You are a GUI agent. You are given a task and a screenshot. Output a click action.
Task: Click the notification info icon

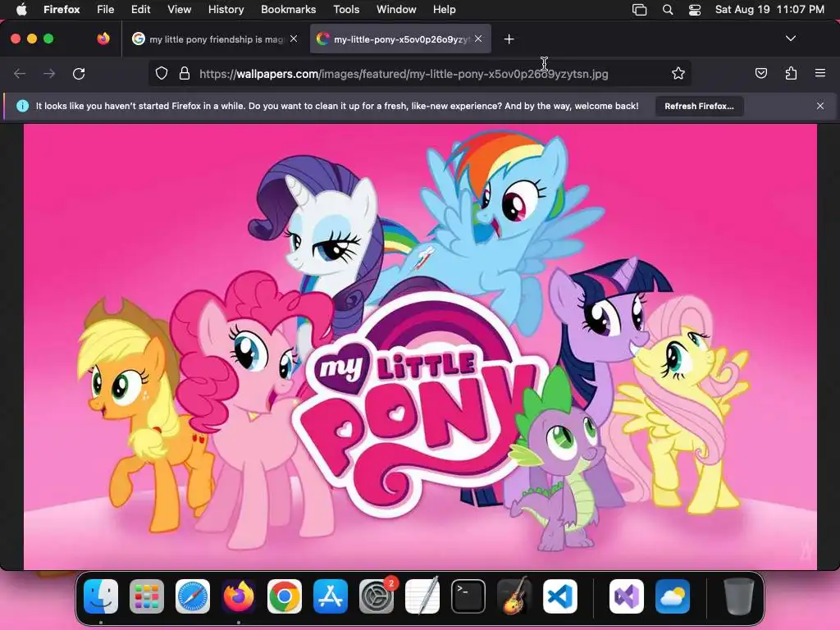(x=22, y=106)
